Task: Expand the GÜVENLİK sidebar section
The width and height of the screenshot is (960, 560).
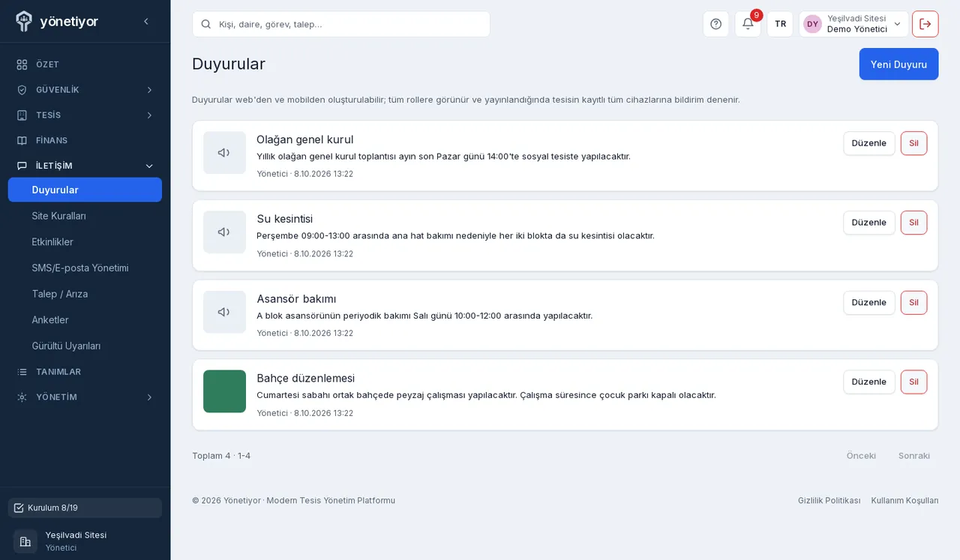Action: point(85,90)
